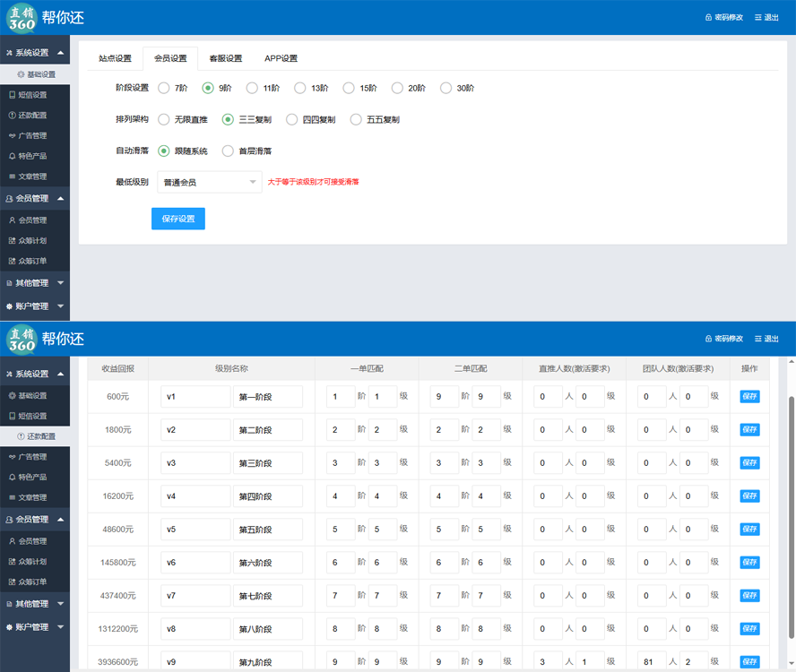The width and height of the screenshot is (796, 672).
Task: Select the 13阶 stage radio option
Action: (300, 88)
